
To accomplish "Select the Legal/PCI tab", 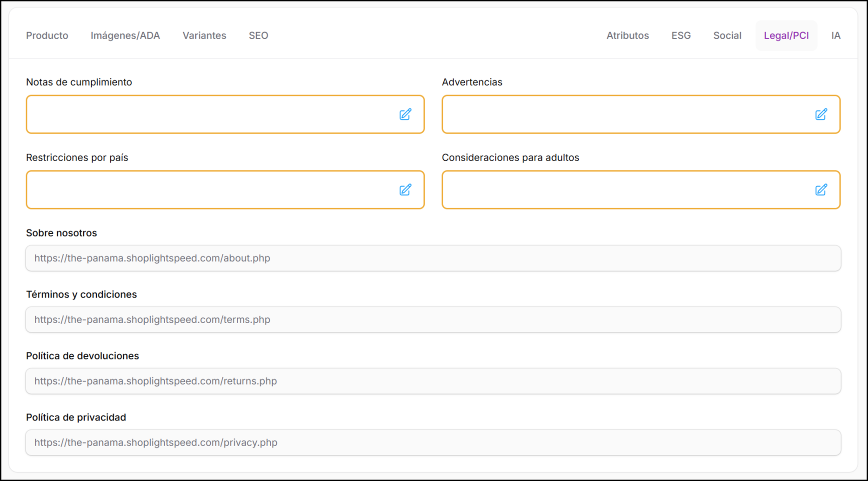I will [x=786, y=35].
